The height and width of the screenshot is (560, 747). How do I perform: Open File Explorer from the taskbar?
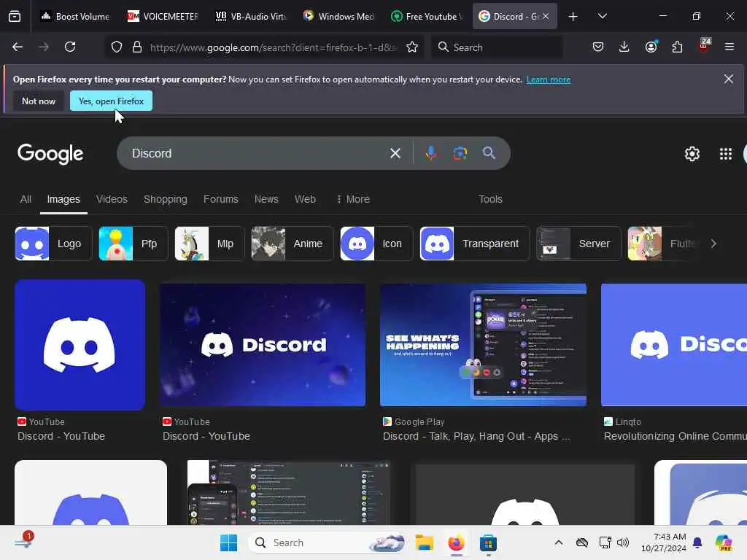(424, 542)
